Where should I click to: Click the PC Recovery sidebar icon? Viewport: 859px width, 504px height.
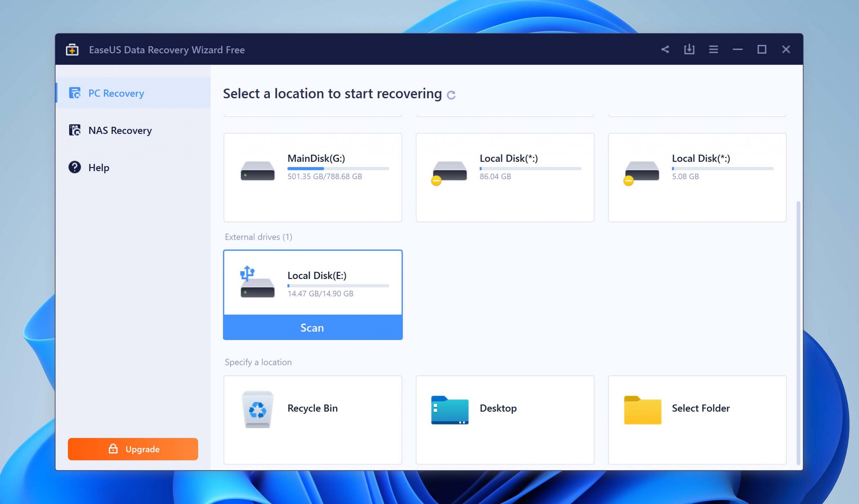(x=74, y=93)
